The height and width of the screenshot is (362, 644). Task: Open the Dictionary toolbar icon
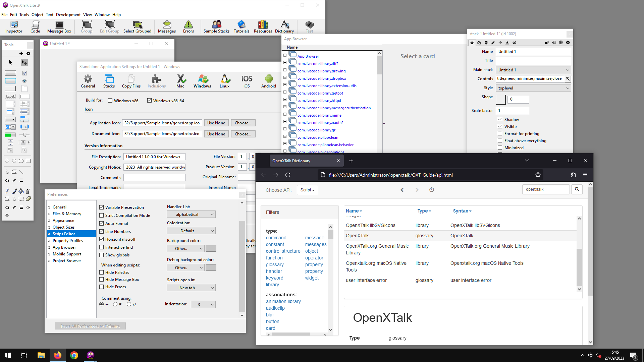tap(284, 27)
